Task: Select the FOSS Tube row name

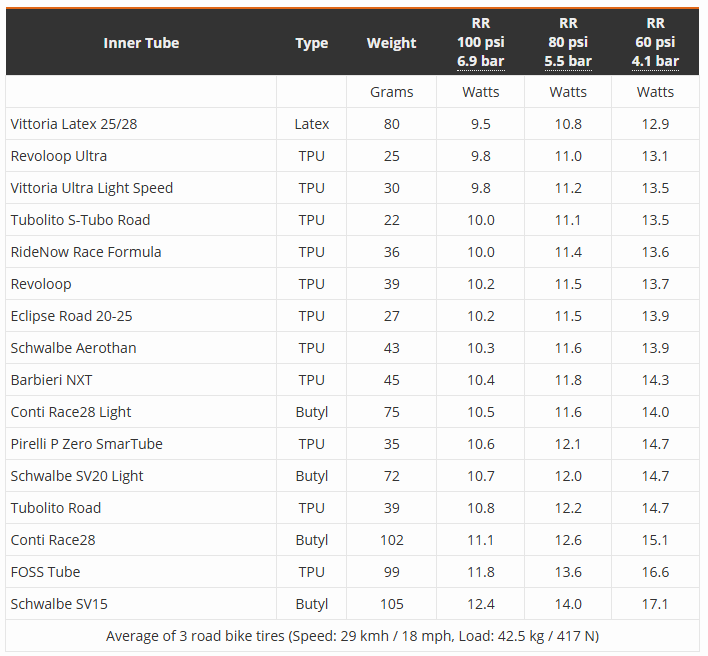Action: coord(45,572)
